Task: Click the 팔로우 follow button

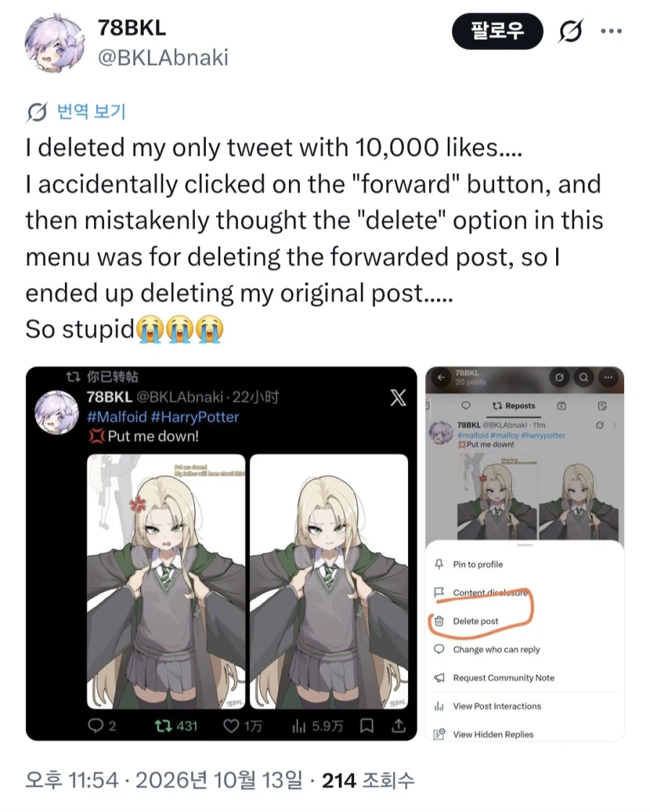Action: 497,32
